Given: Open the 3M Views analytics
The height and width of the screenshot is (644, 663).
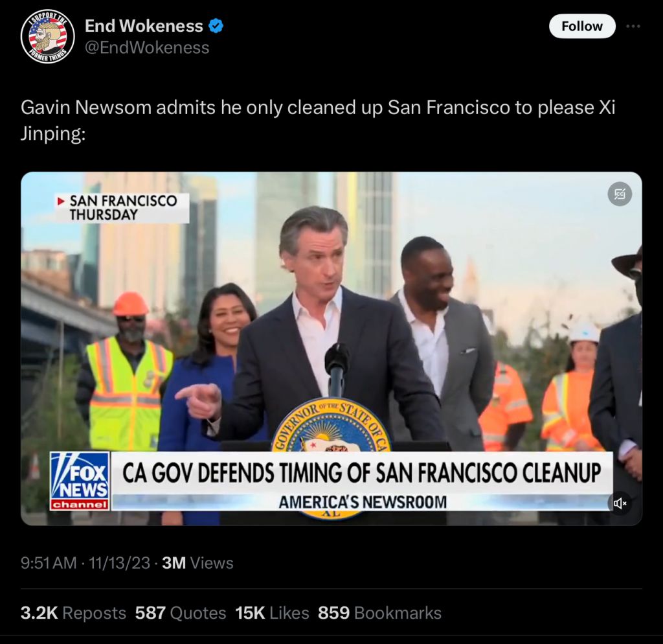Looking at the screenshot, I should coord(197,563).
